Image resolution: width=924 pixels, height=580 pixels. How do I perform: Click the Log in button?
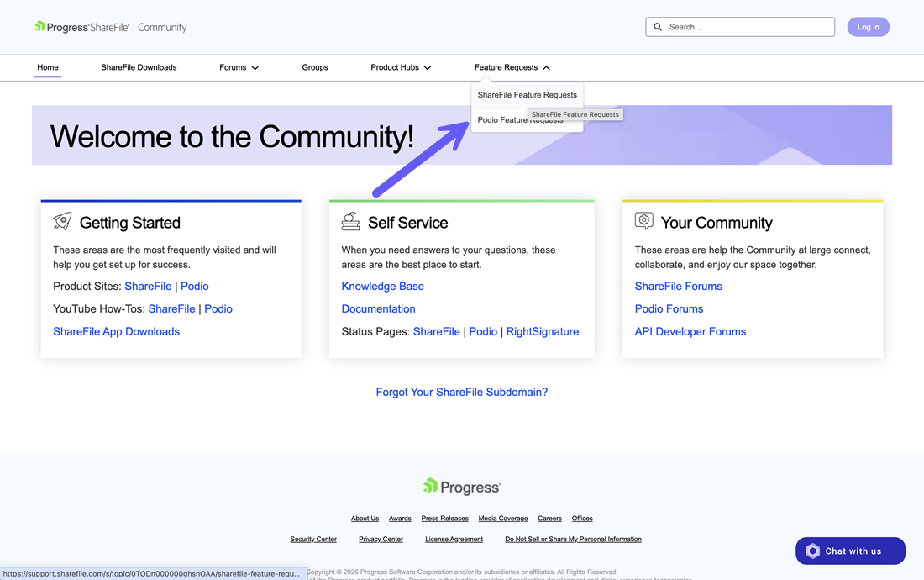pyautogui.click(x=868, y=27)
